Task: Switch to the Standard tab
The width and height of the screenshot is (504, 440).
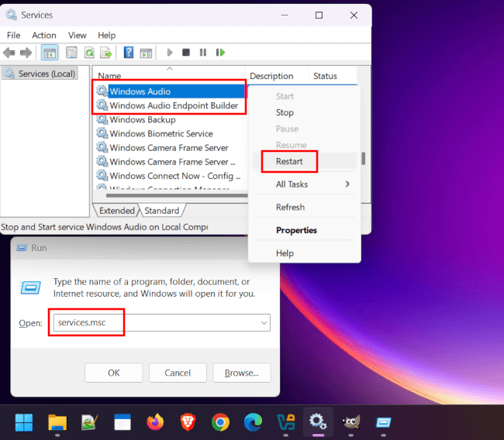Action: pos(162,211)
